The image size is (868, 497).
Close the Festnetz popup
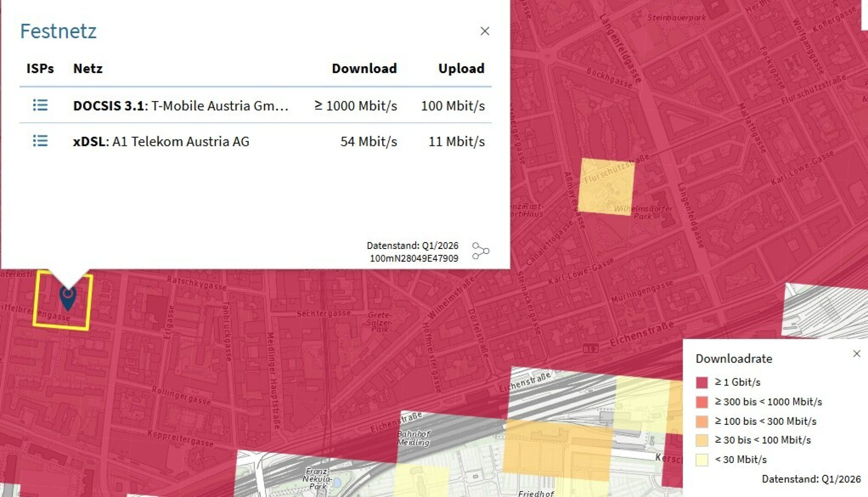pos(485,31)
